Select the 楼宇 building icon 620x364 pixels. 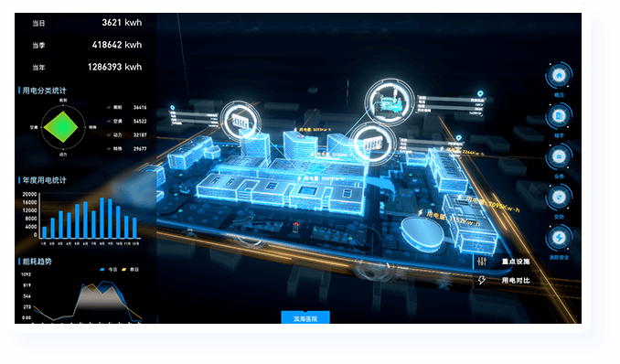[x=559, y=116]
